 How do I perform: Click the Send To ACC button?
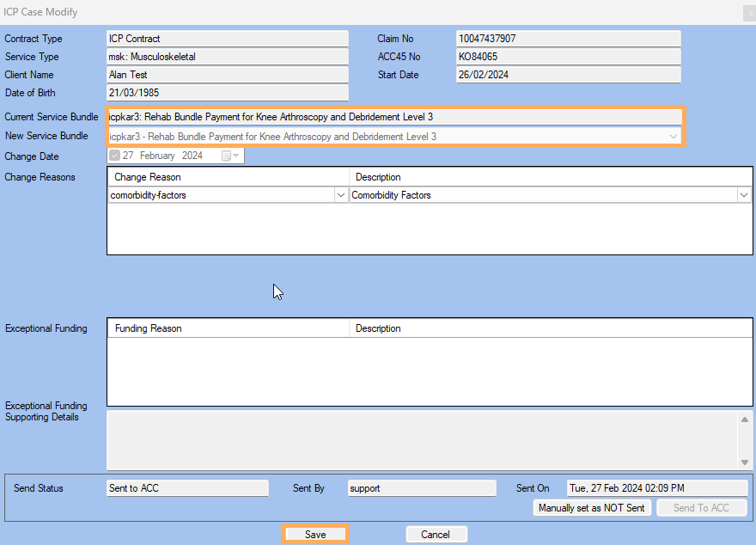point(701,507)
